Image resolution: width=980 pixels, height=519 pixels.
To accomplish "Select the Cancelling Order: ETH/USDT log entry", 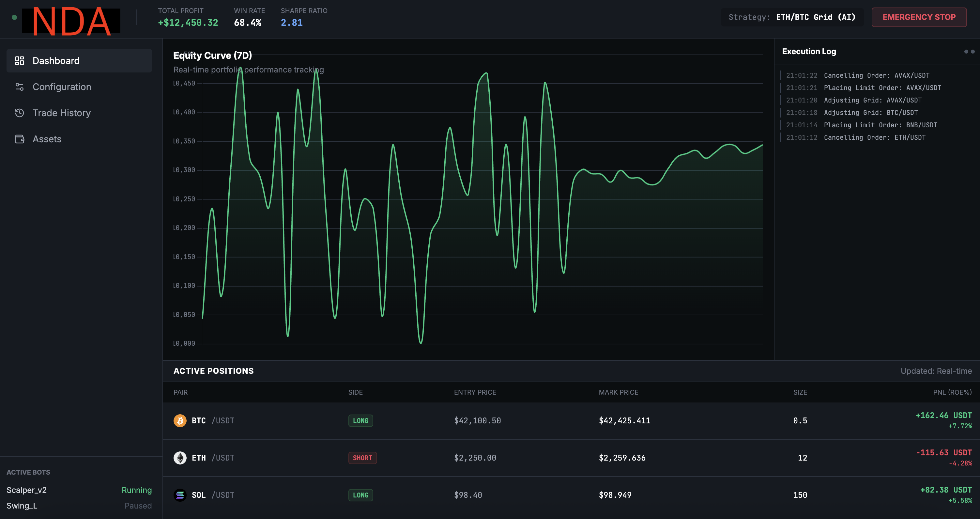I will click(874, 137).
